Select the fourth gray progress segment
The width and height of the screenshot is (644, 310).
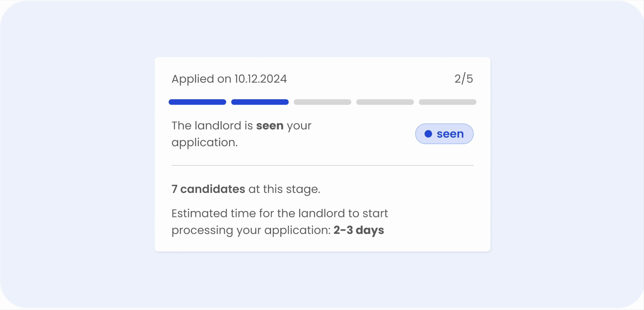point(385,102)
